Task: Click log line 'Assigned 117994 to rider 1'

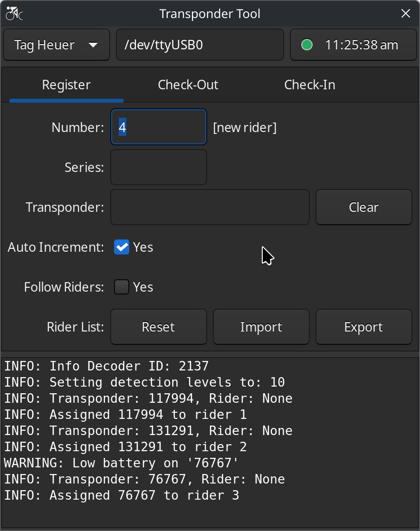Action: tap(125, 415)
